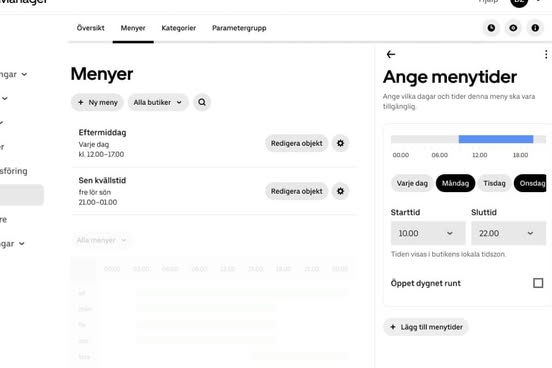Open the Parametergrupp tab
This screenshot has width=552, height=368.
click(239, 28)
